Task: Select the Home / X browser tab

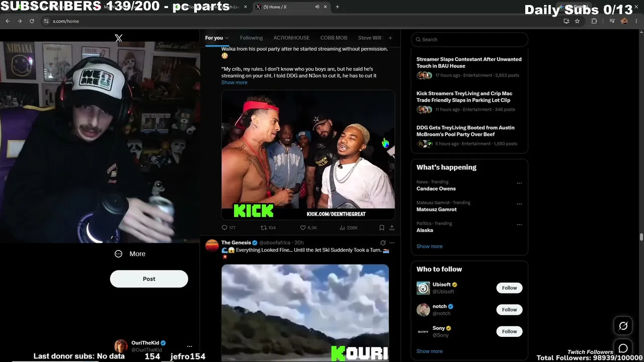Action: 291,7
